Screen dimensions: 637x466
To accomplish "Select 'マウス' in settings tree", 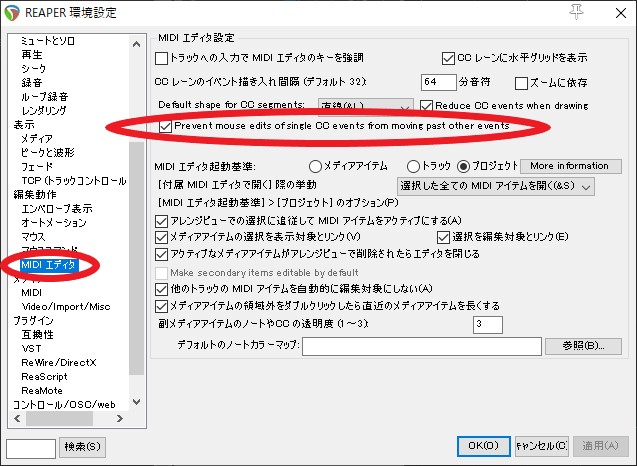I will pos(33,237).
